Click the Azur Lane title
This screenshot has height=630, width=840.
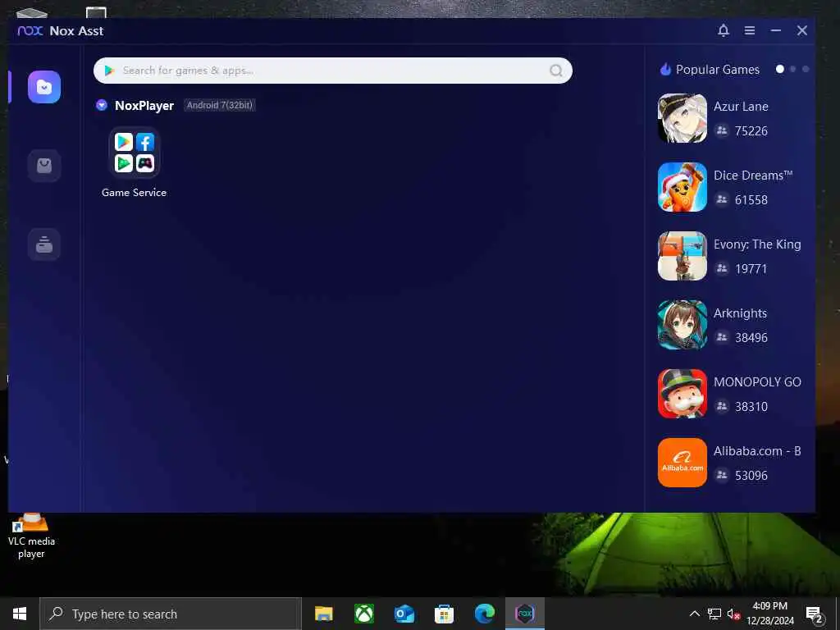tap(741, 106)
